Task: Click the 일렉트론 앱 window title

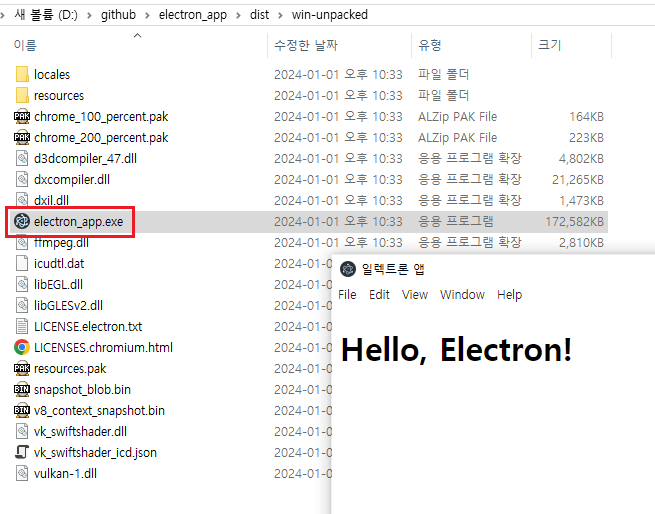Action: [x=393, y=269]
